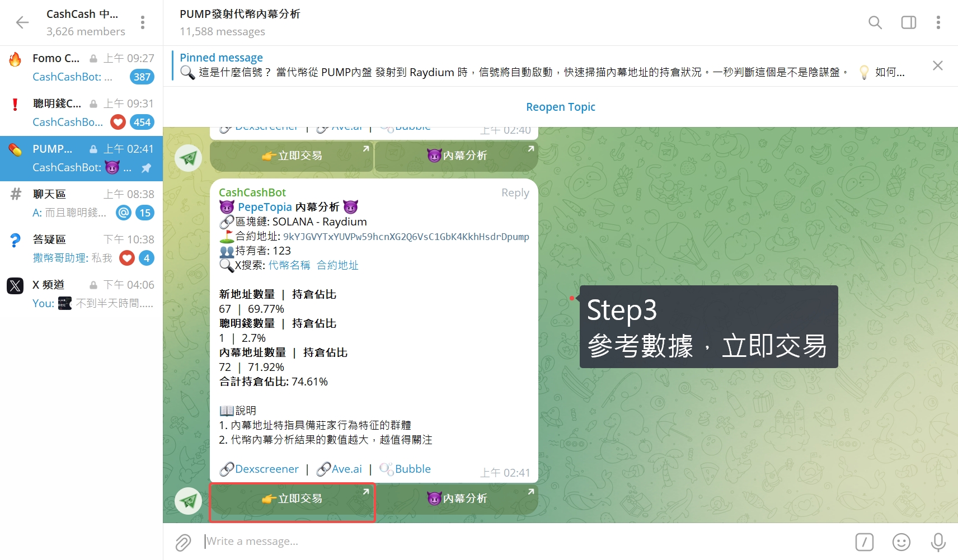This screenshot has width=958, height=560.
Task: Record a voice message with the microphone
Action: click(938, 542)
